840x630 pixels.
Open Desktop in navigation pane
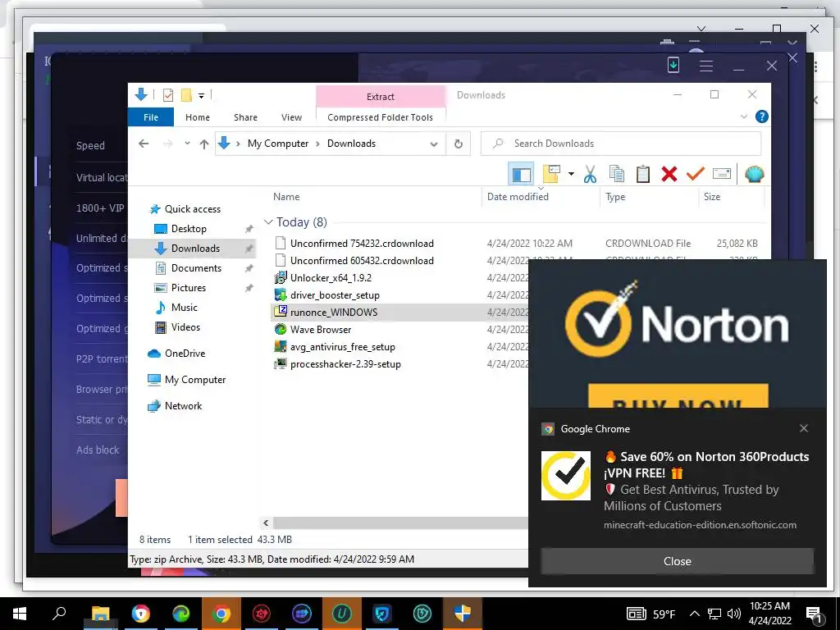click(189, 229)
